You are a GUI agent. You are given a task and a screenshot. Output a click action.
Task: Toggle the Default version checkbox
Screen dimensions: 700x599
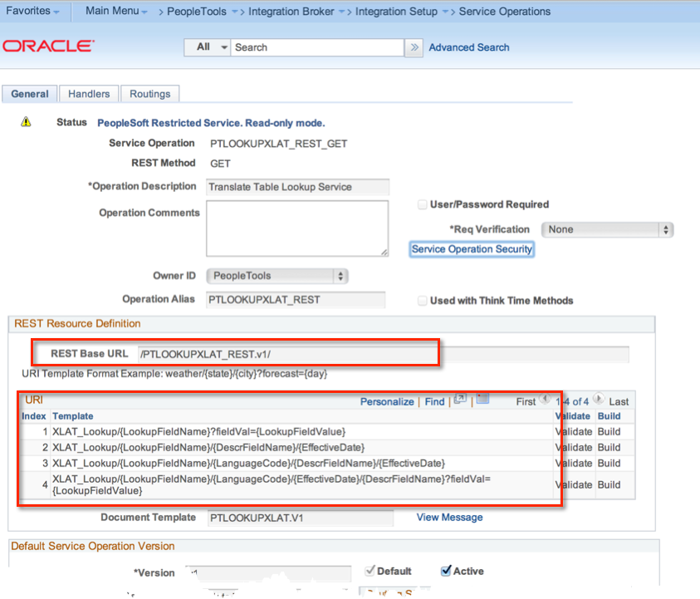point(370,571)
